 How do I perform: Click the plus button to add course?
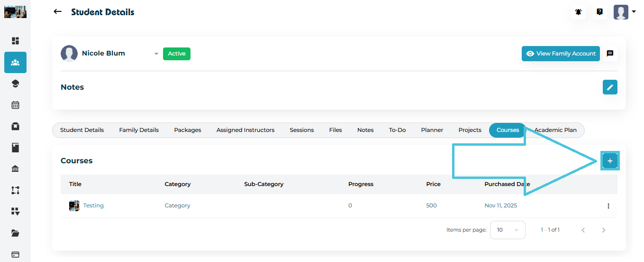pyautogui.click(x=610, y=161)
